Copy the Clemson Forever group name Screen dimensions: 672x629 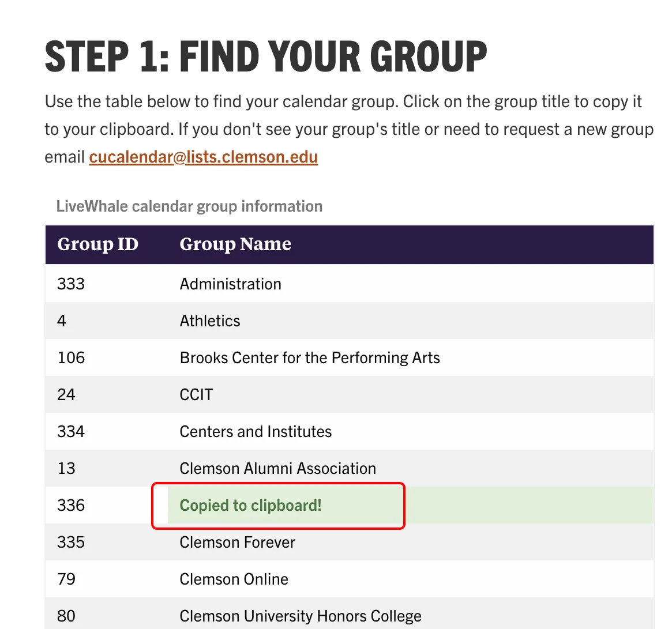coord(238,543)
